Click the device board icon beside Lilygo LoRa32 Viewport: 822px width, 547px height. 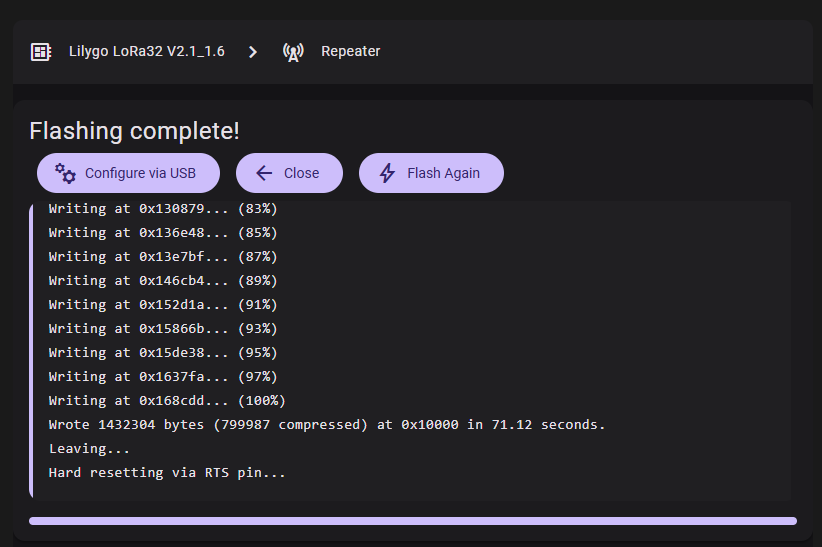click(x=41, y=52)
